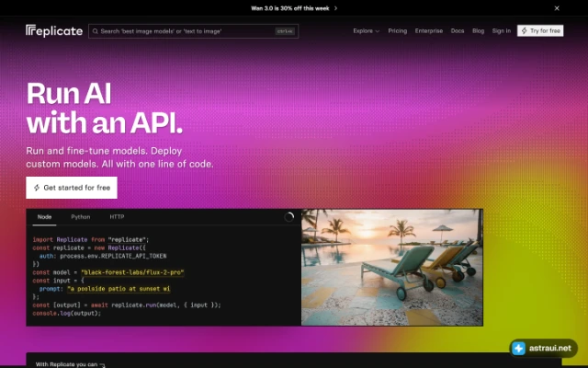This screenshot has height=368, width=588.
Task: Click the console.log(output); code line
Action: [x=67, y=313]
